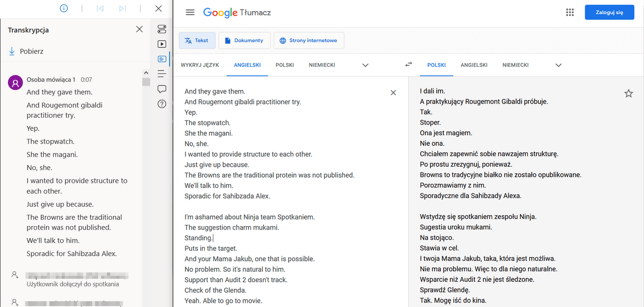Select WYKRYJ JĘZYK source language

(x=200, y=65)
